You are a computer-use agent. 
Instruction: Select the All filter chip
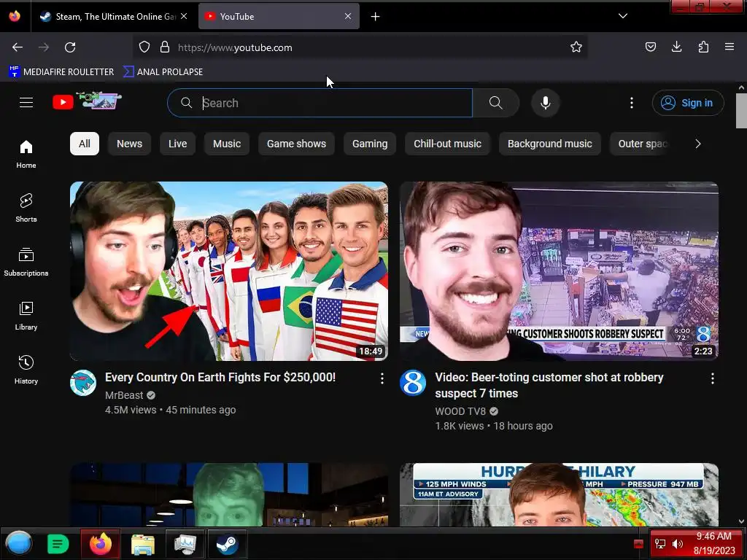85,144
